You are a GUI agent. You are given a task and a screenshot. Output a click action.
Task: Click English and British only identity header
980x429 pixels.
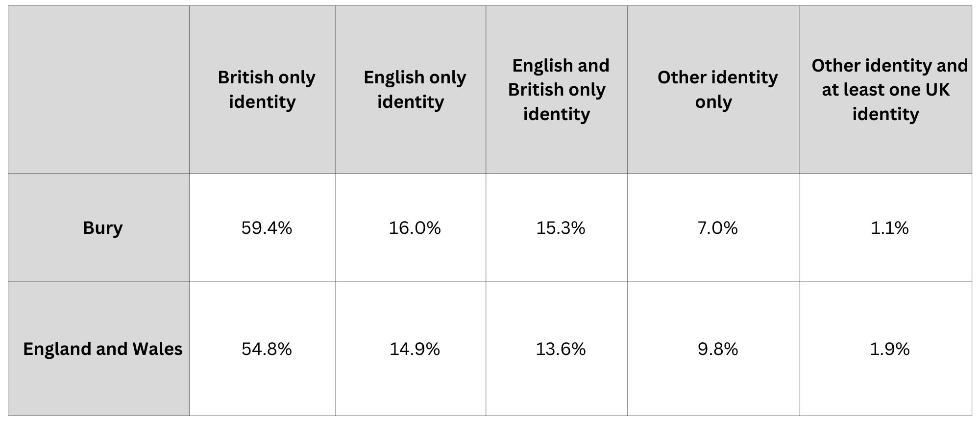click(557, 90)
